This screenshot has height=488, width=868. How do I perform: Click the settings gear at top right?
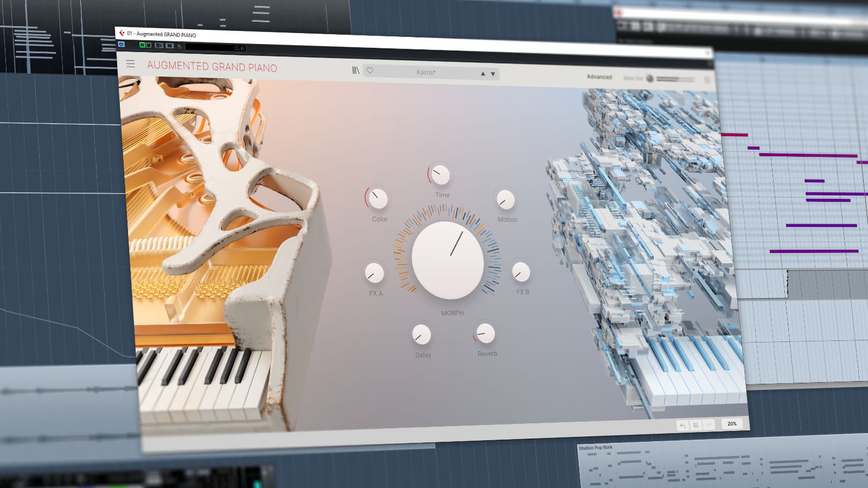(707, 80)
